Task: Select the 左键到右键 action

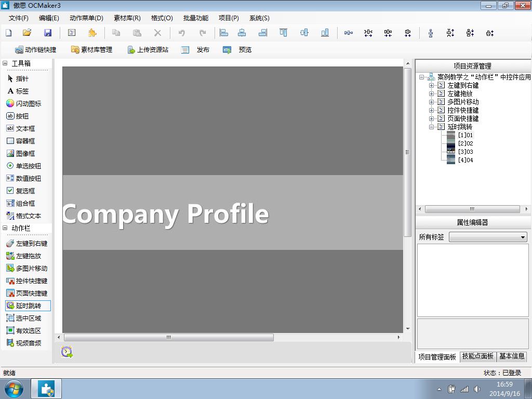Action: [27, 244]
